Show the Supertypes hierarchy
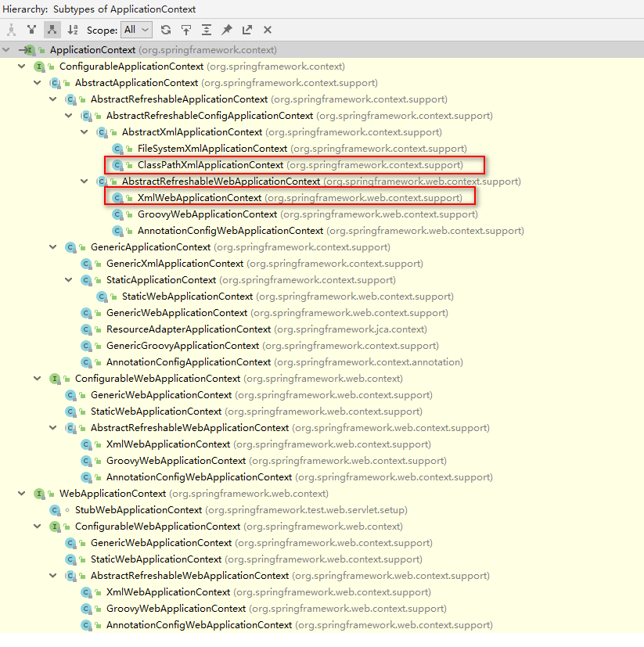The height and width of the screenshot is (647, 644). pos(31,30)
